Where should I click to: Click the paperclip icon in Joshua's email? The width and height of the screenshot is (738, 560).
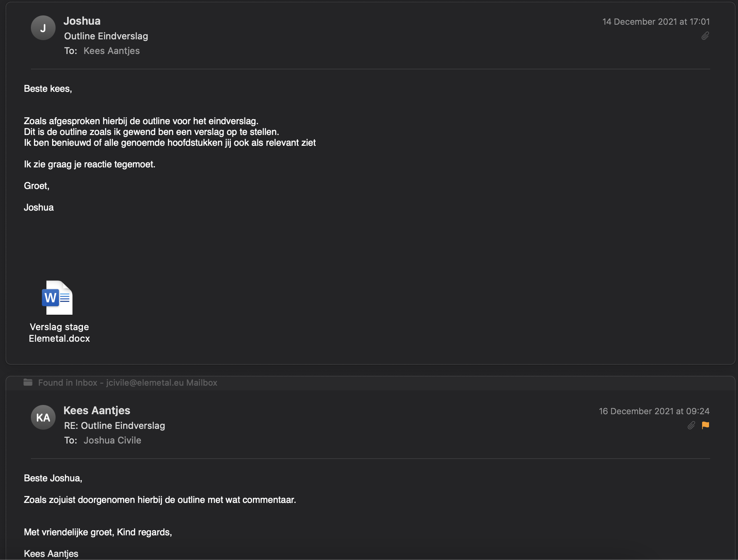pyautogui.click(x=705, y=36)
